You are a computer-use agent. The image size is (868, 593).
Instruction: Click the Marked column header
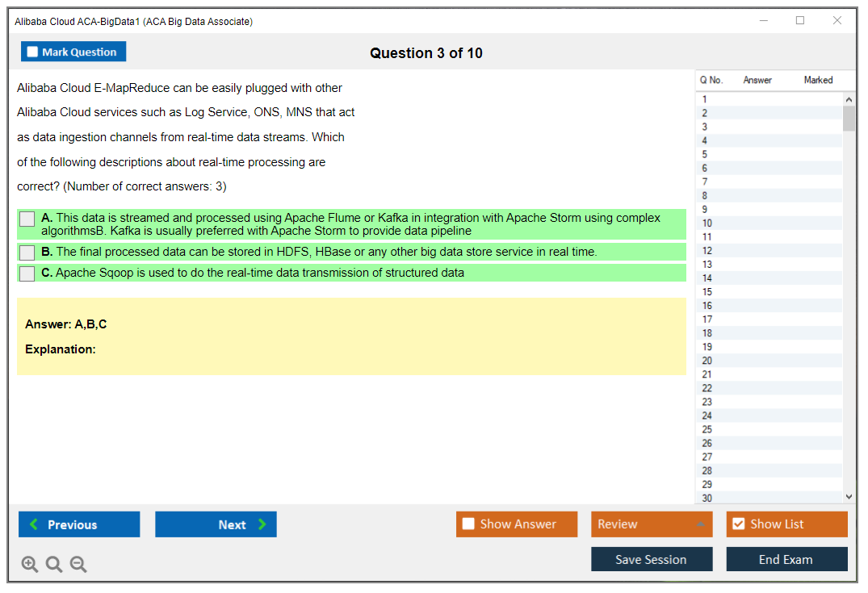(818, 80)
